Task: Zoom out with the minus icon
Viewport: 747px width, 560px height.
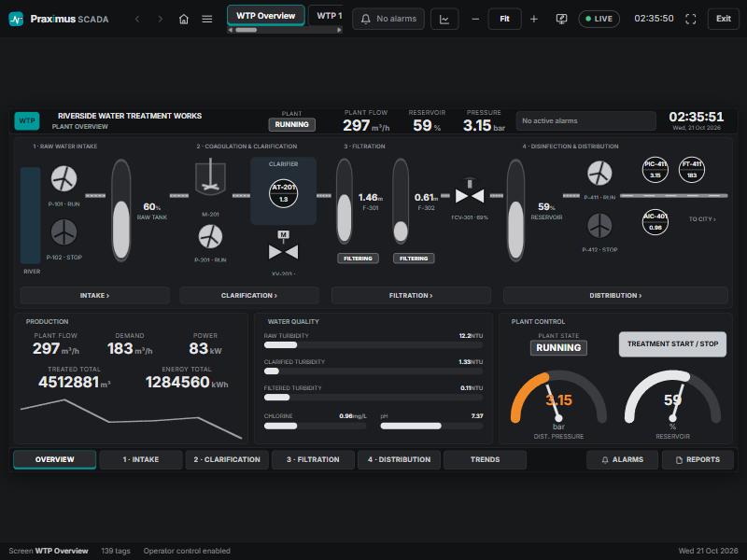Action: [475, 19]
